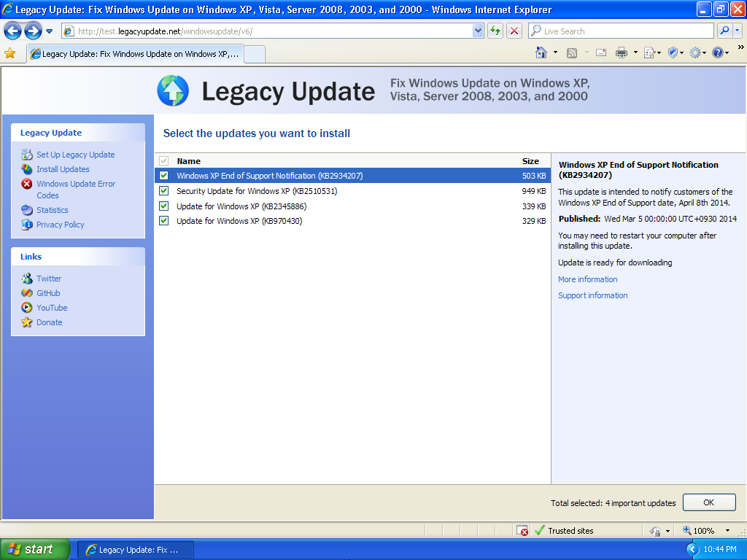Click the Donate star icon
The image size is (747, 560).
tap(27, 322)
